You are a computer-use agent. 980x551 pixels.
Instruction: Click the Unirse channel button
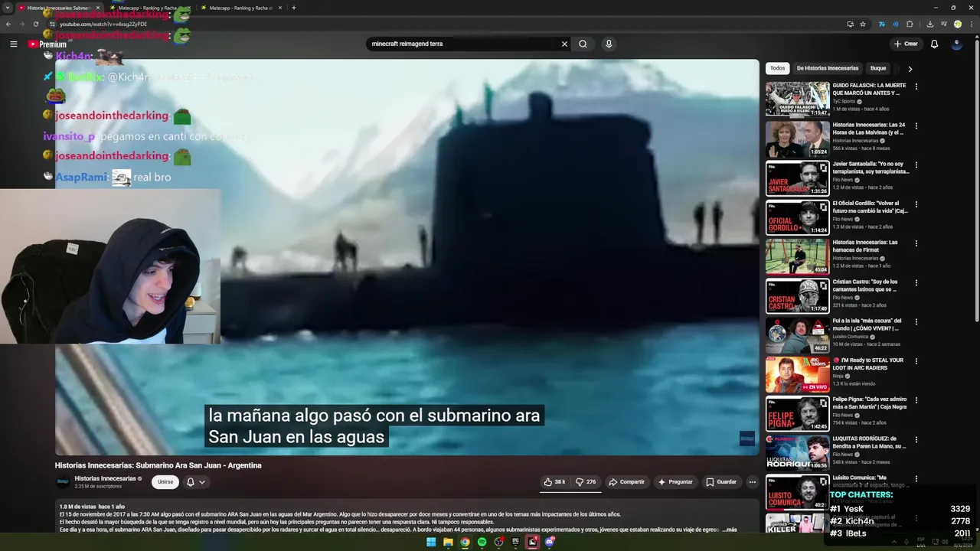[165, 482]
